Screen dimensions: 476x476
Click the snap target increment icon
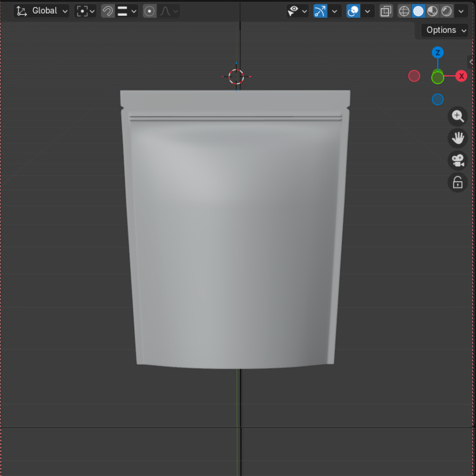tap(122, 11)
